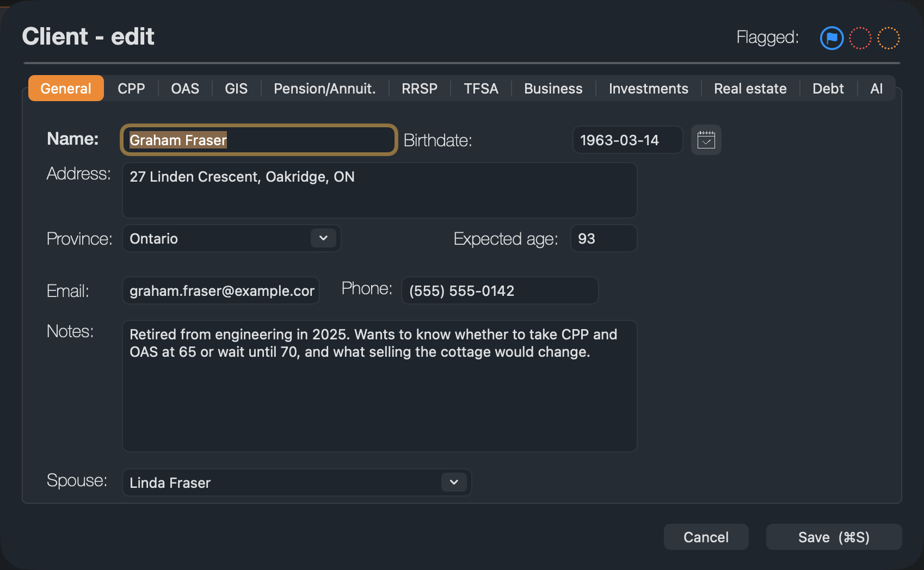Click the Cancel button
Viewport: 924px width, 570px height.
pyautogui.click(x=706, y=537)
